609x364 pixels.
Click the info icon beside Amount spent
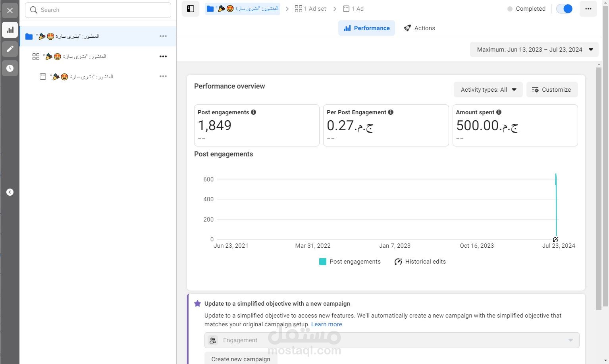499,112
